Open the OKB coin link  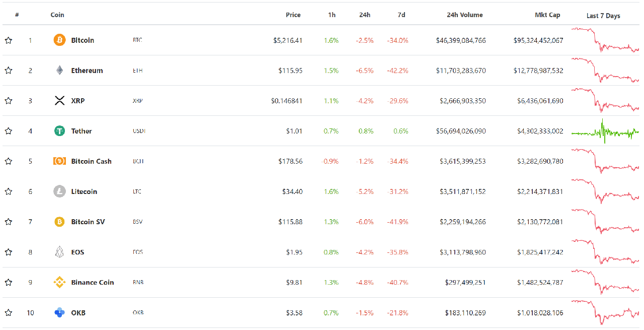coord(78,312)
